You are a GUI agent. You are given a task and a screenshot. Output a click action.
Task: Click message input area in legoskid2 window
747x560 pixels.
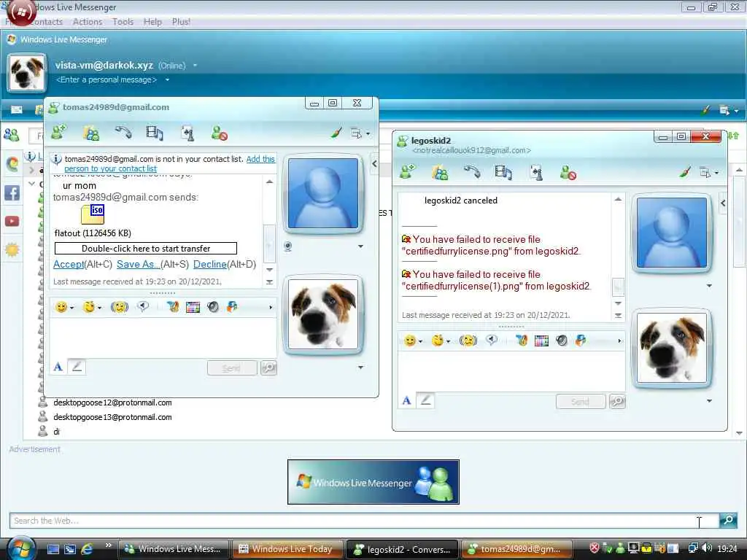(511, 371)
